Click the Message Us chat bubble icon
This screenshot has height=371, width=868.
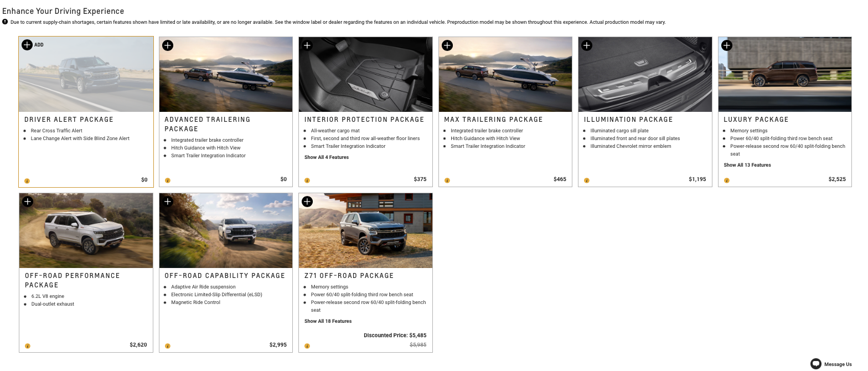click(x=816, y=364)
